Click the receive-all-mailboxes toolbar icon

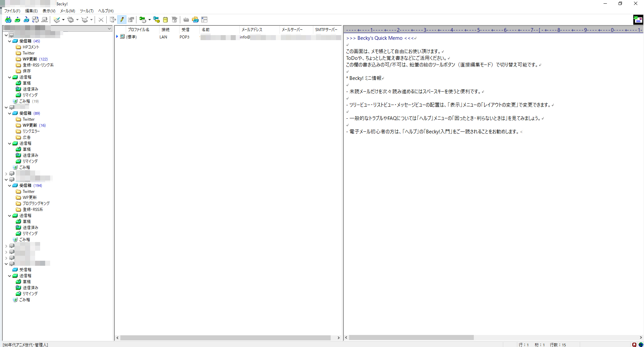pos(8,20)
